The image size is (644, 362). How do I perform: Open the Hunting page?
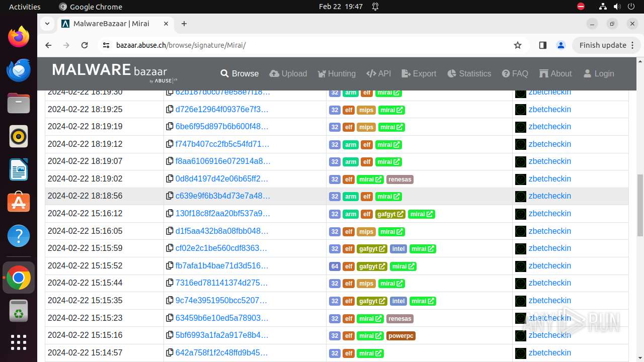tap(337, 73)
